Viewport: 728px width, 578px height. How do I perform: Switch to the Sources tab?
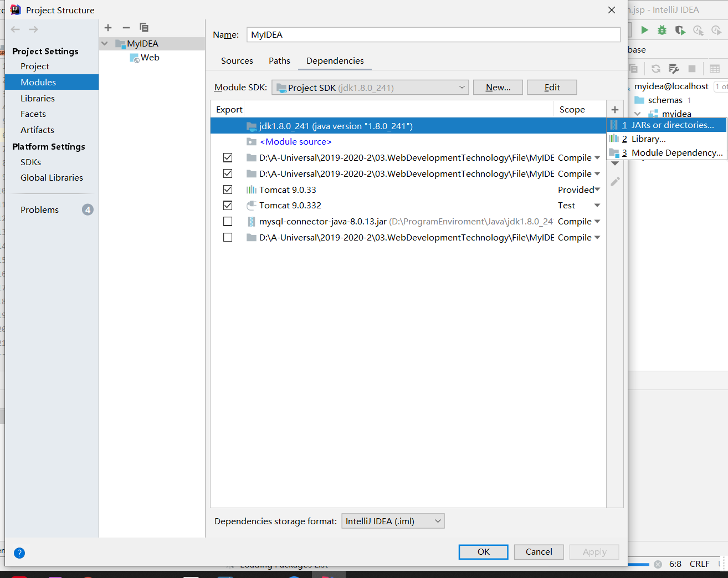237,61
